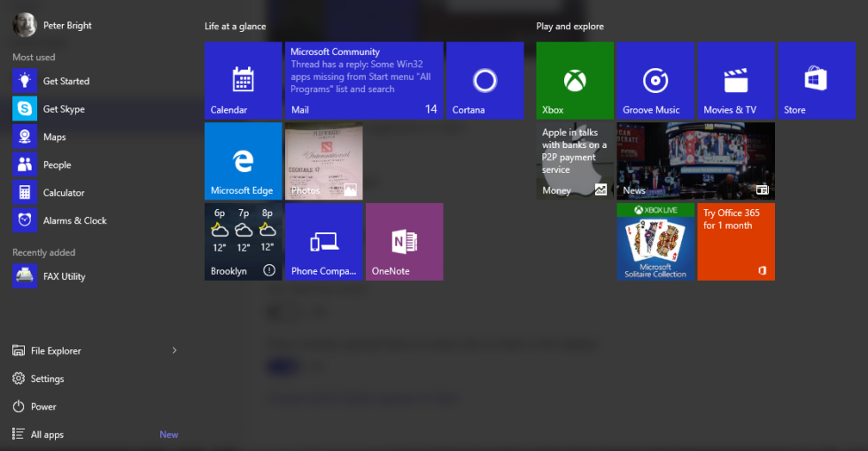
Task: Open Movies & TV tile
Action: (736, 81)
